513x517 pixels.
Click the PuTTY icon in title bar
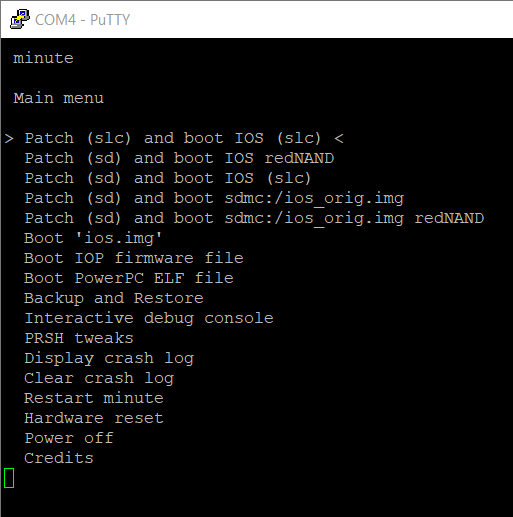[x=20, y=20]
